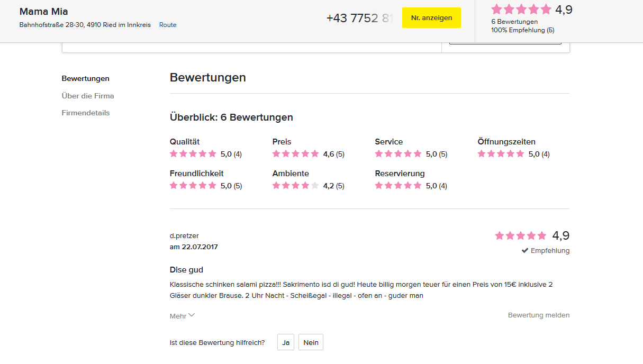
Task: Go to Firmendetails section
Action: pos(86,113)
